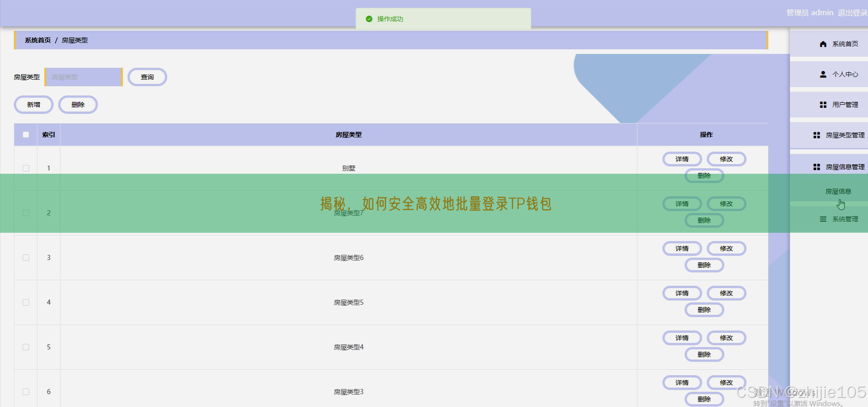Click 删除 for row 5 房屋类型4
Screen dimensions: 868x407
pos(704,354)
